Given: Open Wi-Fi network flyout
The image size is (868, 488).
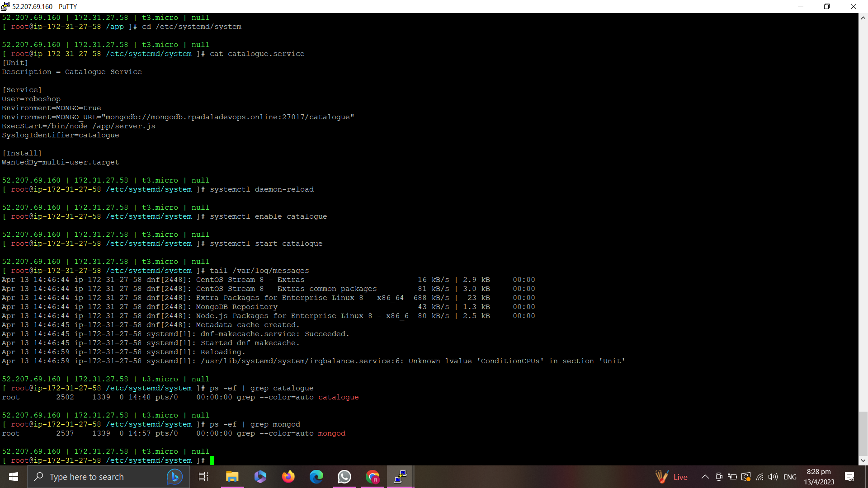Looking at the screenshot, I should tap(760, 477).
